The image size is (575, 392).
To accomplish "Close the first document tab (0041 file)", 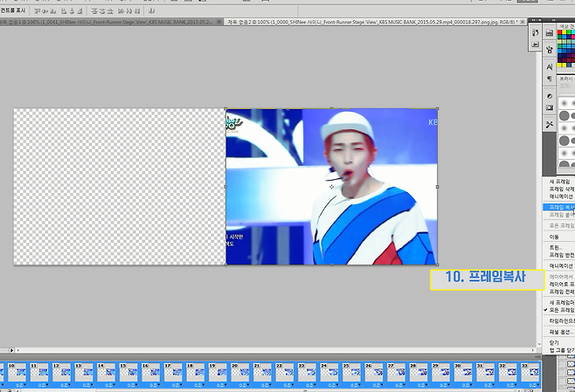I will point(219,22).
